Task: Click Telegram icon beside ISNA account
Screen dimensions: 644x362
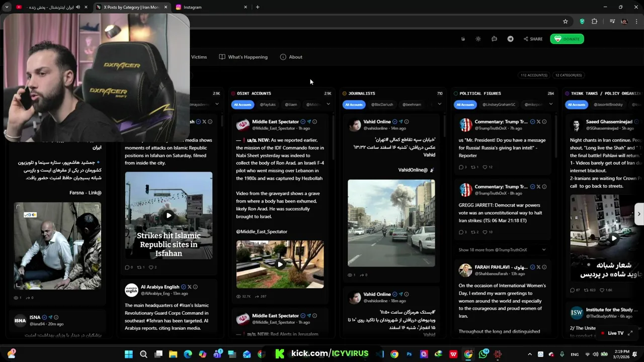Action: click(x=50, y=318)
